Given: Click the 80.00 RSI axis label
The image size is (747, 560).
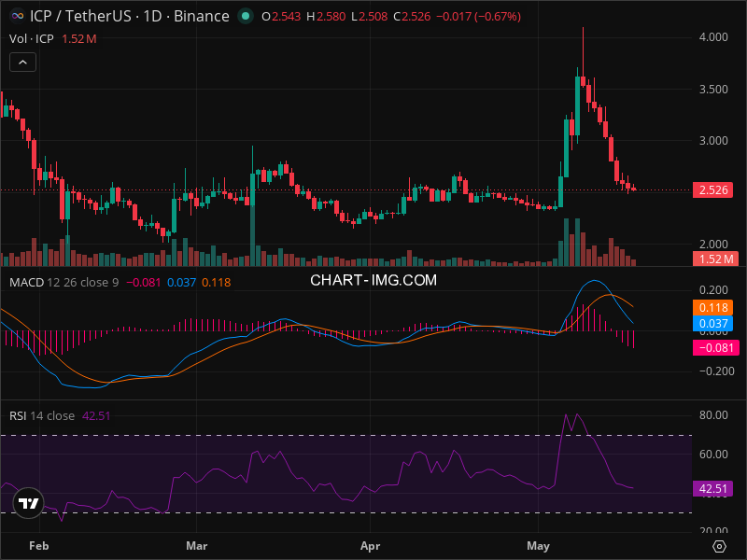Looking at the screenshot, I should (x=713, y=414).
